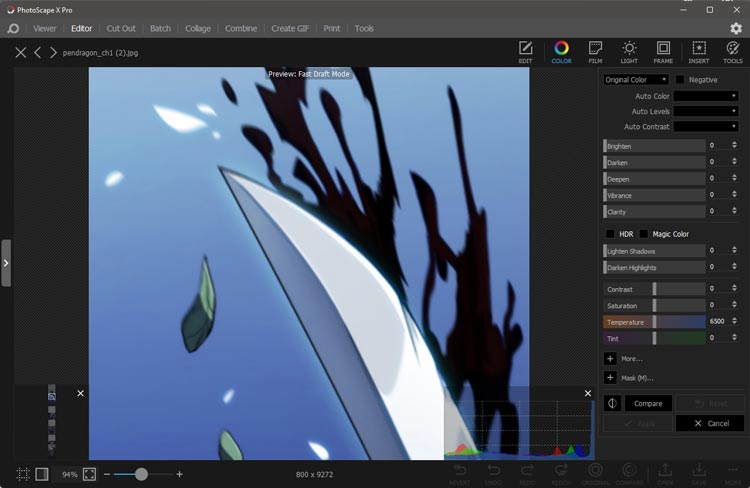
Task: Switch to the Combine tab
Action: tap(241, 28)
